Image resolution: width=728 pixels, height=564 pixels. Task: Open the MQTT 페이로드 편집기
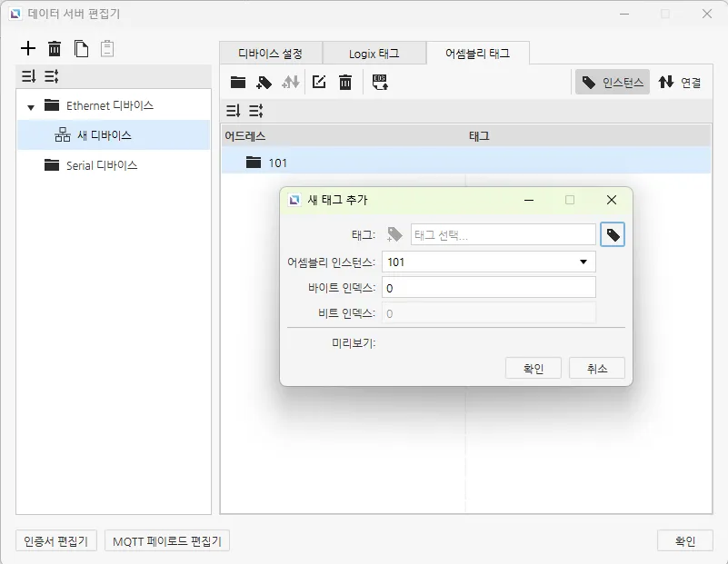point(167,541)
